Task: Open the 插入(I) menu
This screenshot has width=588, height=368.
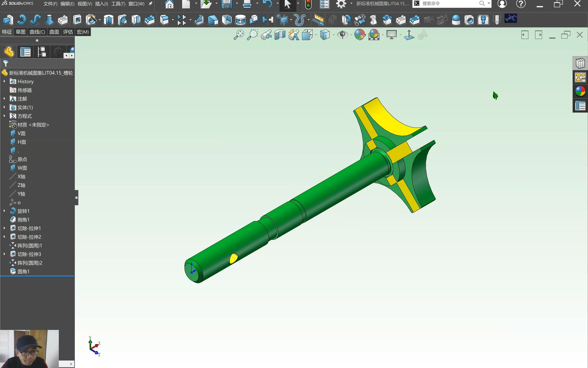Action: (102, 4)
